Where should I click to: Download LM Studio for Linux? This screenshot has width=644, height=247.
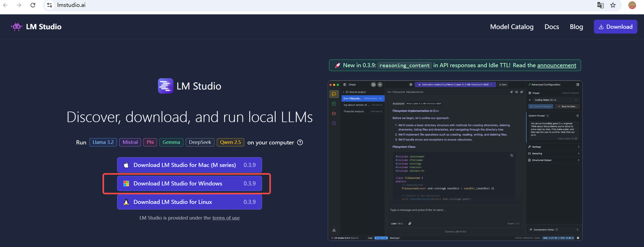pos(190,202)
